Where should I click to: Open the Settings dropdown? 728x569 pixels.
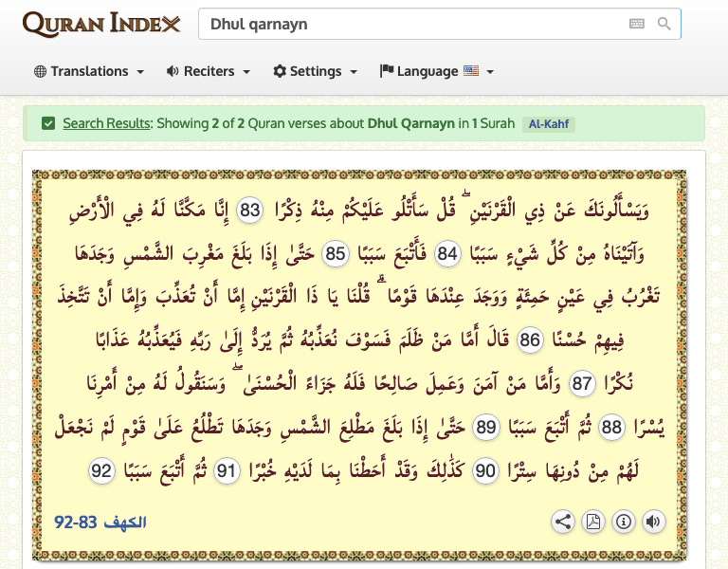[315, 71]
